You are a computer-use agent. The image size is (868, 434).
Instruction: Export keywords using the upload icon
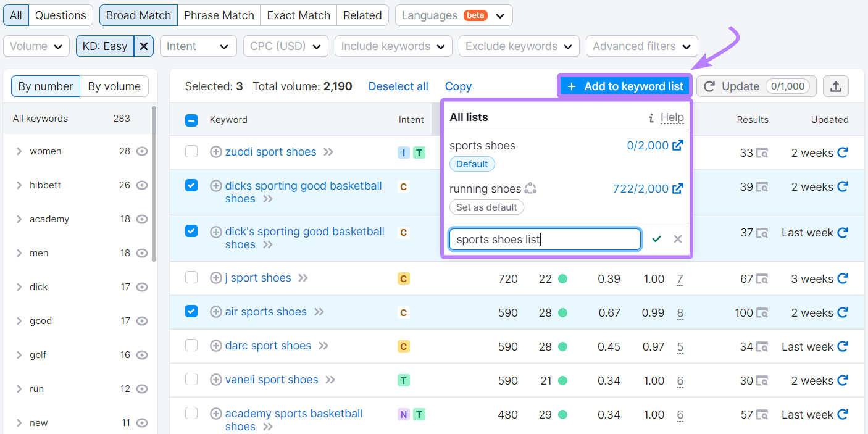[836, 86]
